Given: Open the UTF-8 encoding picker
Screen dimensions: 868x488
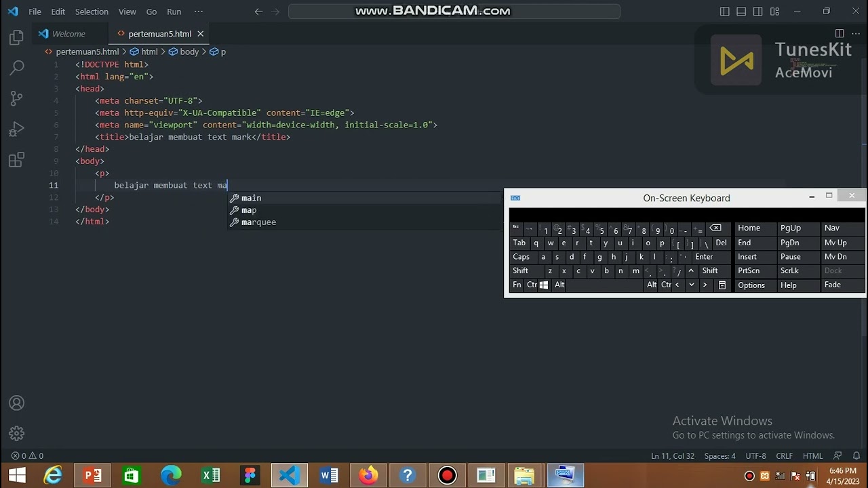Looking at the screenshot, I should tap(755, 456).
